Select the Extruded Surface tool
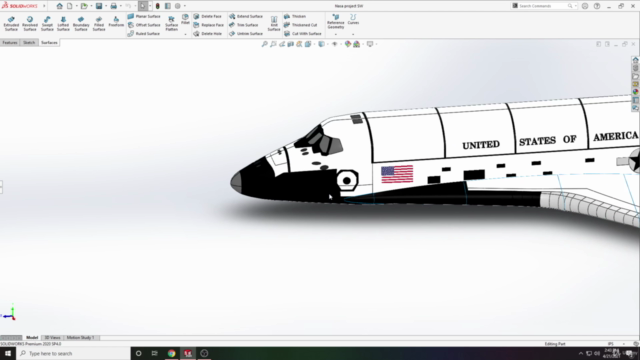The height and width of the screenshot is (360, 640). (x=11, y=24)
